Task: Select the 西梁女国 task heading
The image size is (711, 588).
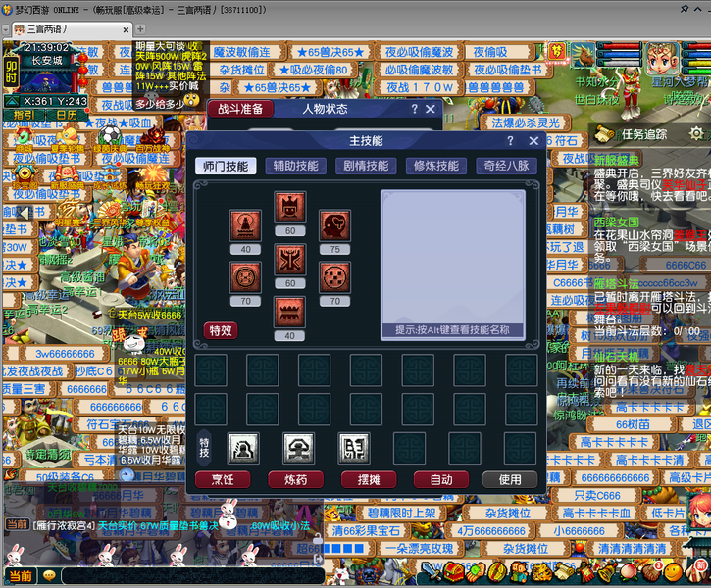Action: 616,222
